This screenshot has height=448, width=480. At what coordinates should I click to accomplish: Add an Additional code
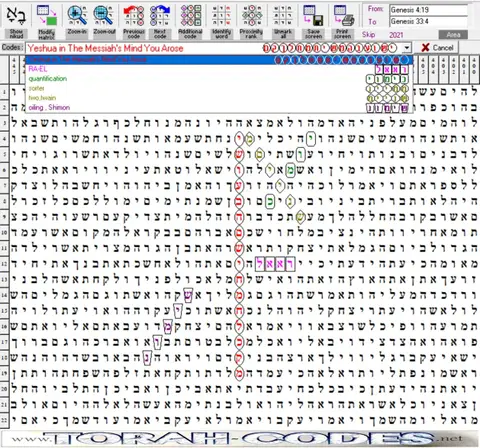tap(190, 21)
